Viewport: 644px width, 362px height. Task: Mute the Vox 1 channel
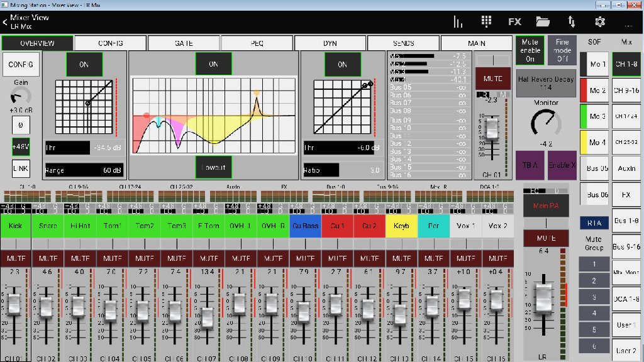pos(465,258)
